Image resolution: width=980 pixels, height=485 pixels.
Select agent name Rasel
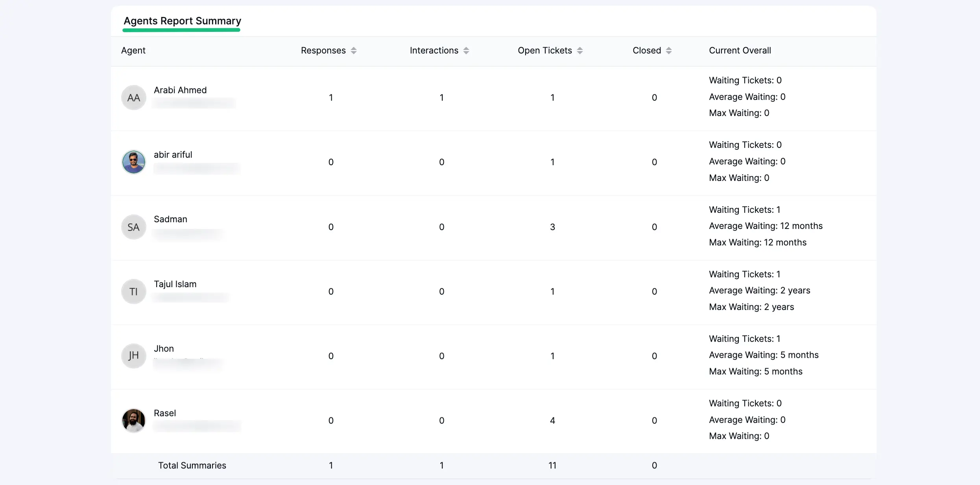click(x=165, y=413)
